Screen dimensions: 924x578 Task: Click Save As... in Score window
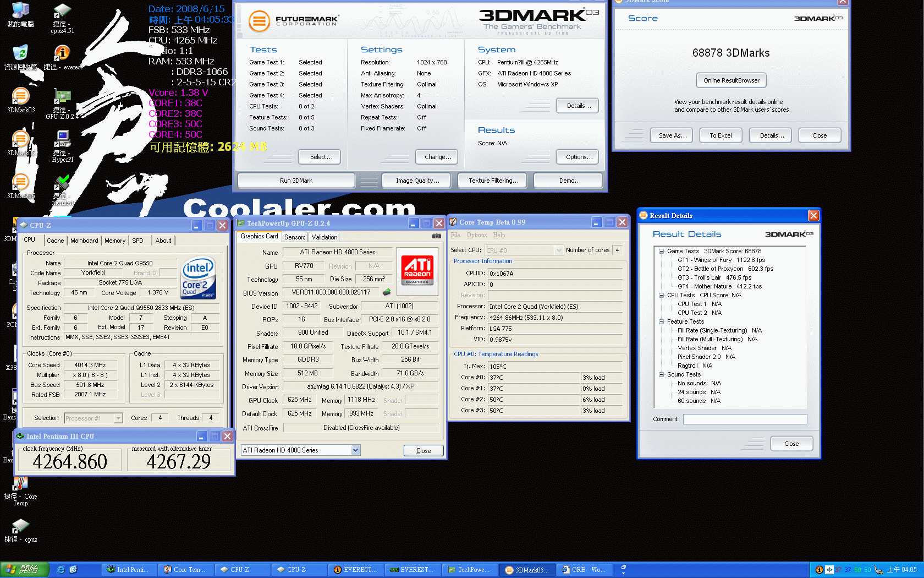[x=672, y=135]
